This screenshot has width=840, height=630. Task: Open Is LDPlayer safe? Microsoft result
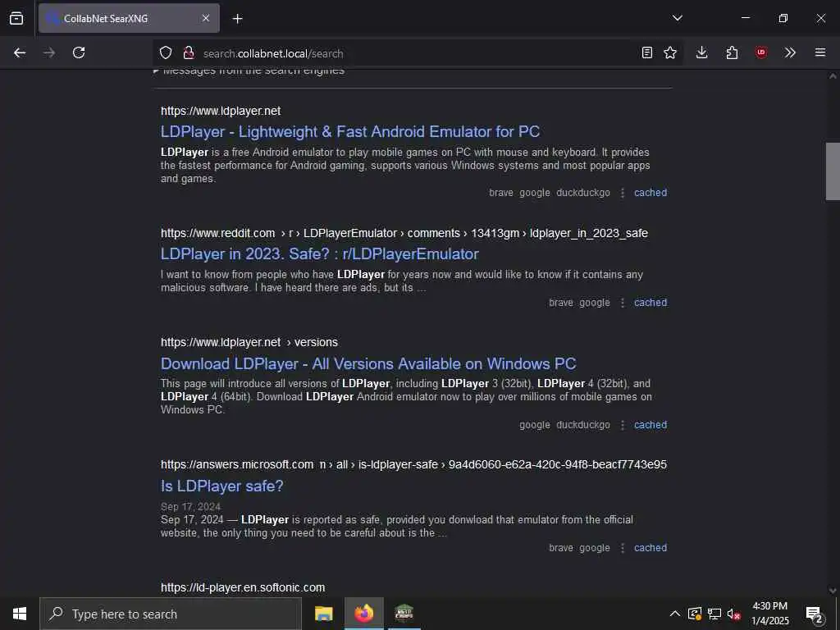[x=221, y=486]
